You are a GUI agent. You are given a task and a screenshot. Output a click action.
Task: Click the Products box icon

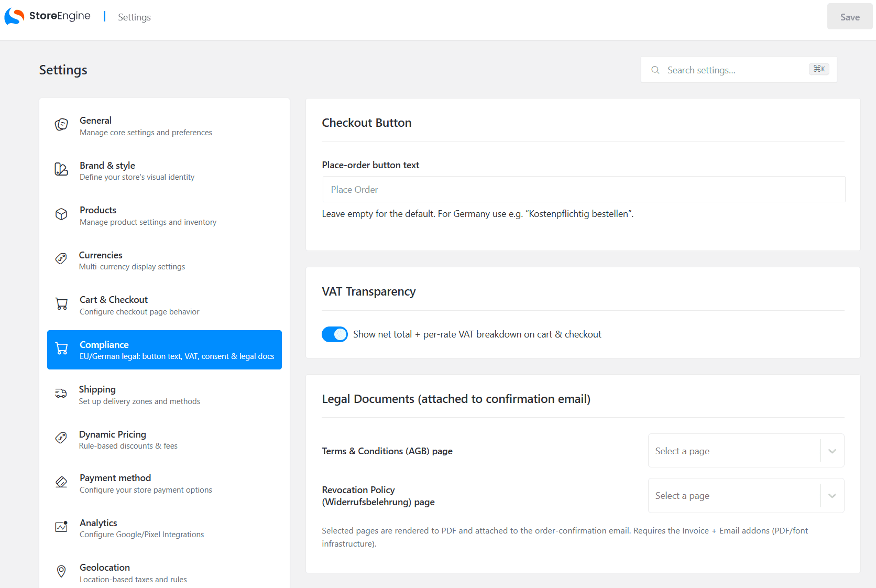pyautogui.click(x=61, y=214)
